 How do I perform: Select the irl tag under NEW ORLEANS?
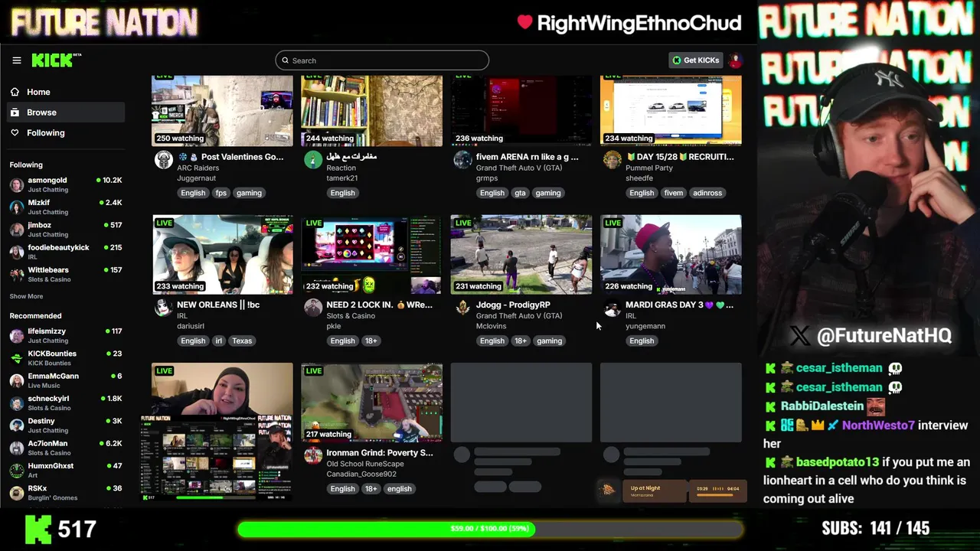219,341
